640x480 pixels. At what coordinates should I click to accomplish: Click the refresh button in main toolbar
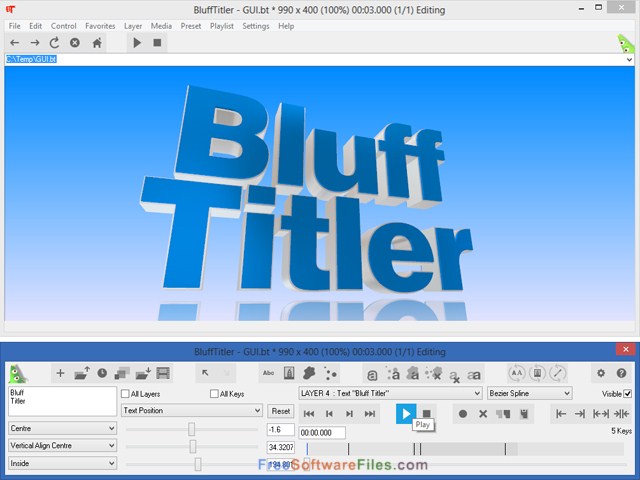pyautogui.click(x=54, y=42)
